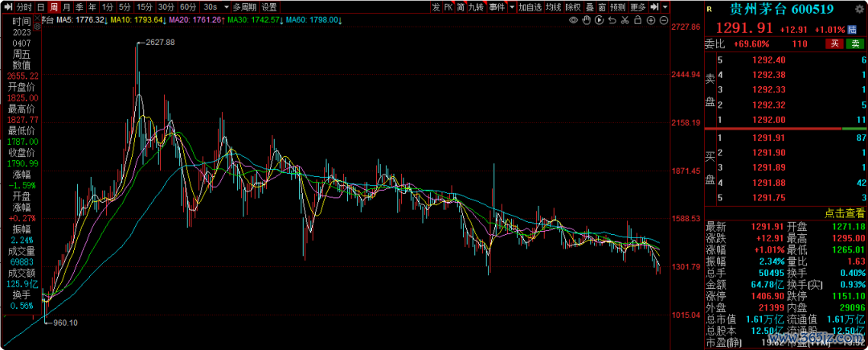Click the 叠 overlay button
The height and width of the screenshot is (350, 868).
[590, 7]
